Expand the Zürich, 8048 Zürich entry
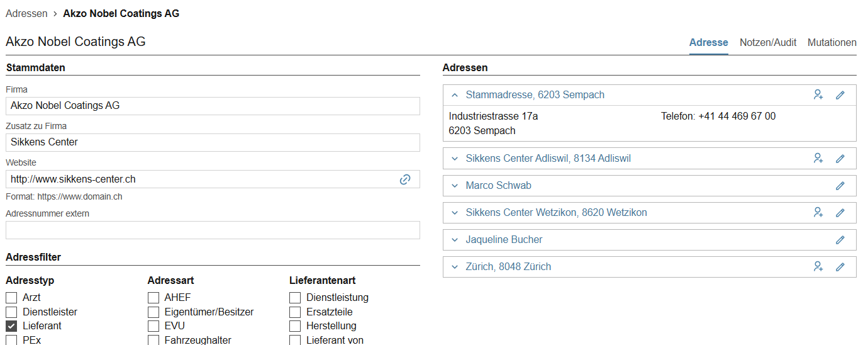This screenshot has width=868, height=345. tap(455, 267)
